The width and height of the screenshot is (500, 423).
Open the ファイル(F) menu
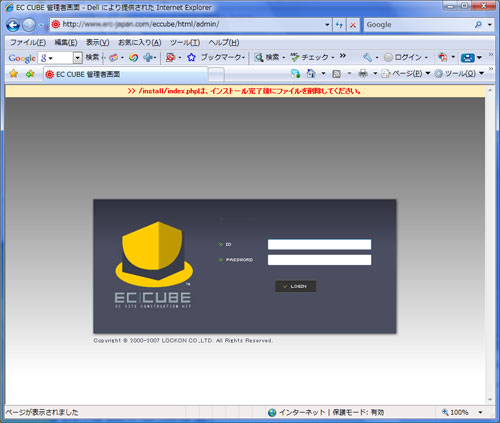point(28,43)
